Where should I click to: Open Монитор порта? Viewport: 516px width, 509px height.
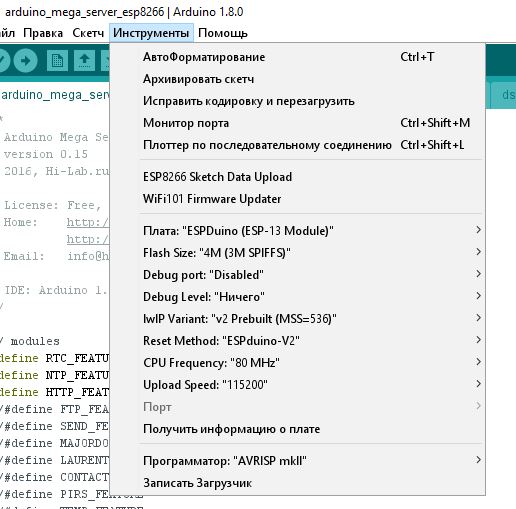click(297, 123)
